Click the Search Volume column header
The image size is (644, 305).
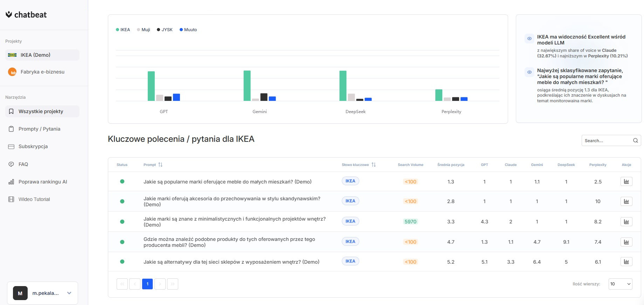[410, 165]
